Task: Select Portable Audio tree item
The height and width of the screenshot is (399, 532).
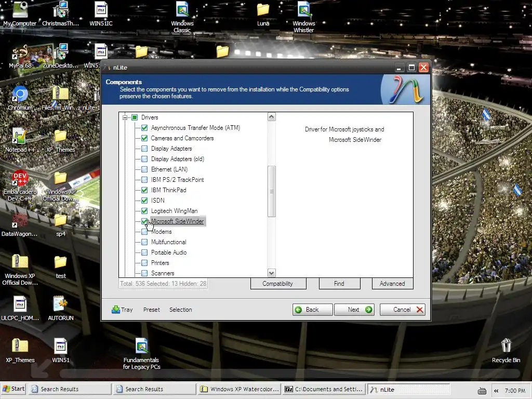Action: 169,252
